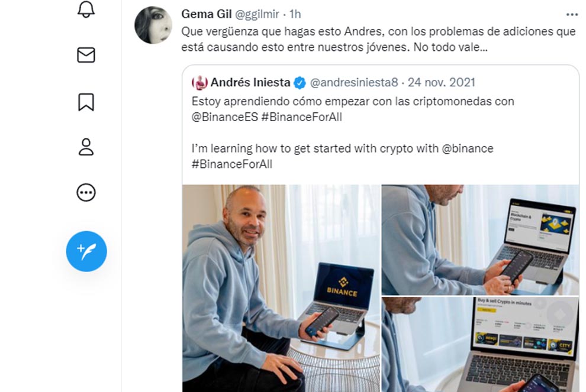Viewport: 586px width, 392px height.
Task: Open the Notifications bell icon
Action: click(86, 8)
